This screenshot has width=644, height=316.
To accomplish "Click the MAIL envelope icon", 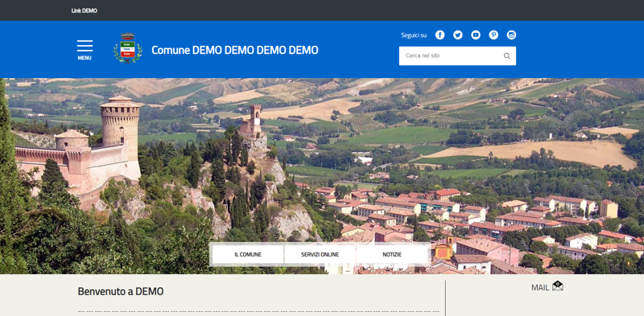I will pyautogui.click(x=557, y=285).
